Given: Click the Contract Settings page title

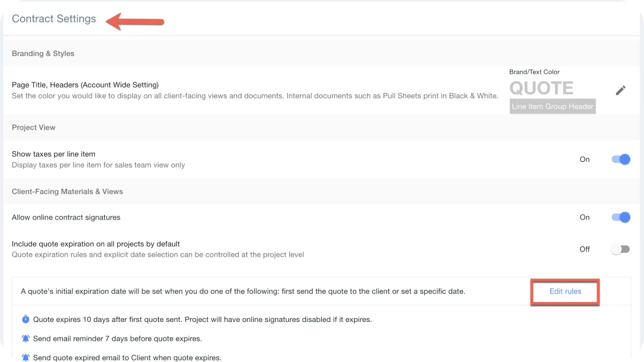Looking at the screenshot, I should tap(54, 18).
